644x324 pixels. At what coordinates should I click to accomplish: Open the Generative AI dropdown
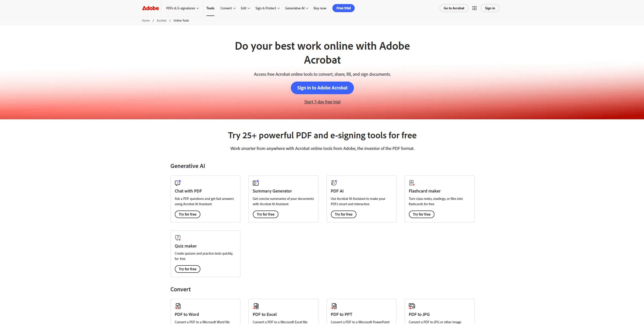[x=296, y=8]
